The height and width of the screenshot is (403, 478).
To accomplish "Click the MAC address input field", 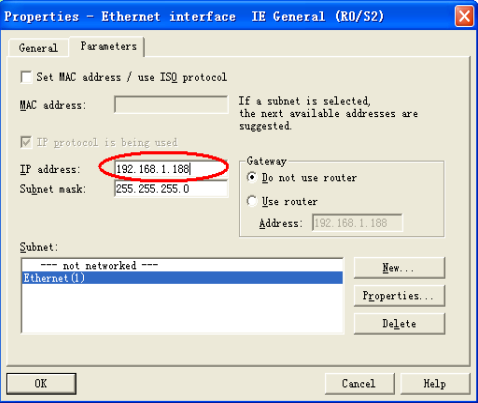I will (171, 105).
